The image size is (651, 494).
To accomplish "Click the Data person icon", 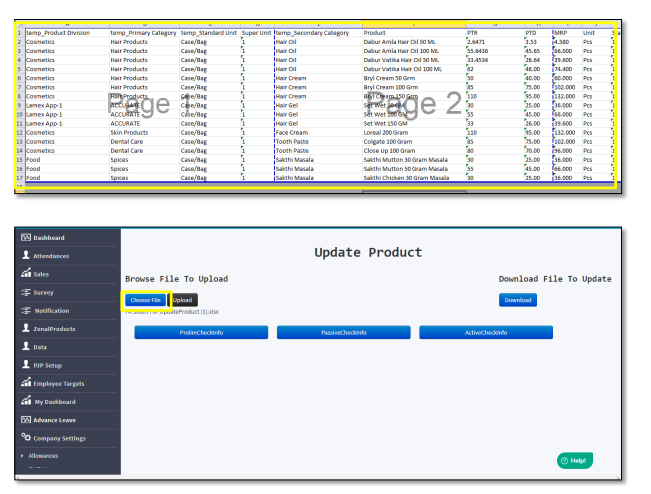I will (x=26, y=346).
